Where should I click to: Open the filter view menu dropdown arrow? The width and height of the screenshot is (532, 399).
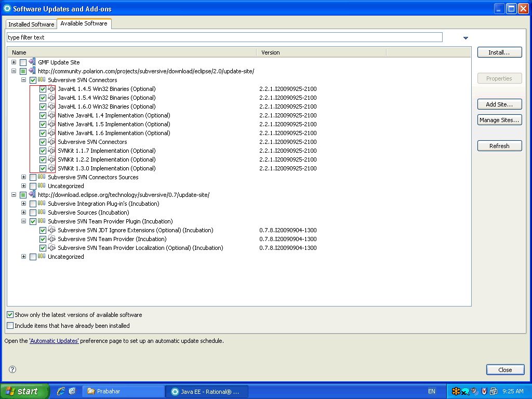point(465,38)
